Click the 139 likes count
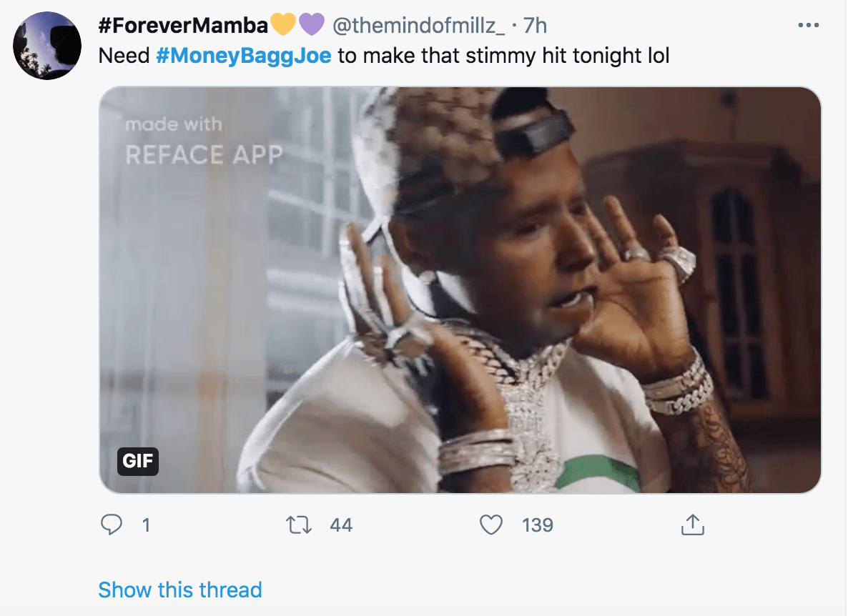This screenshot has height=616, width=848. click(x=538, y=525)
